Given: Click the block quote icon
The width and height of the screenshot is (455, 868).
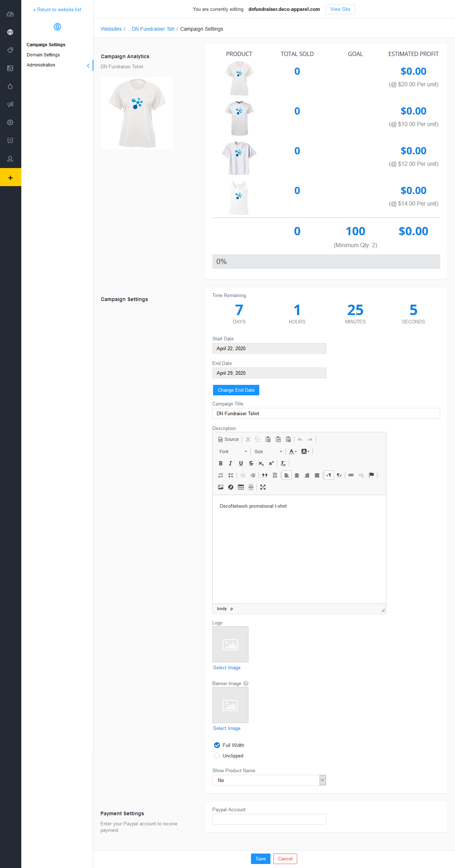Looking at the screenshot, I should point(265,475).
